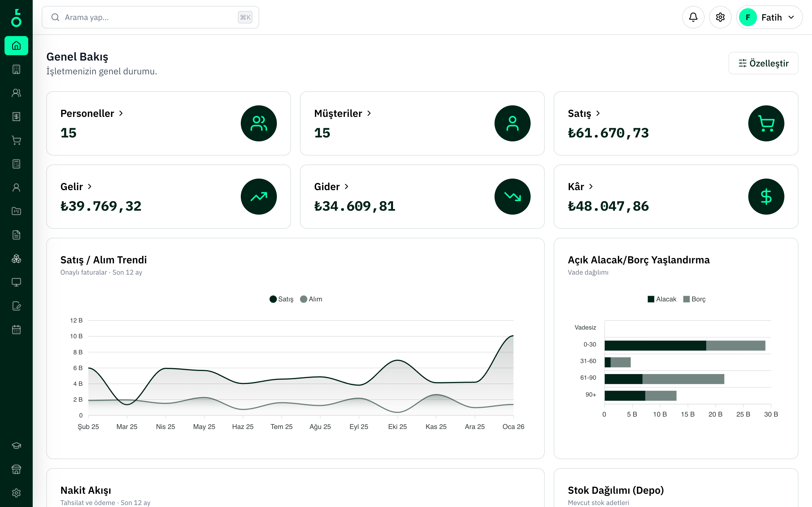
Task: Open the graduation cap sidebar icon
Action: point(16,445)
